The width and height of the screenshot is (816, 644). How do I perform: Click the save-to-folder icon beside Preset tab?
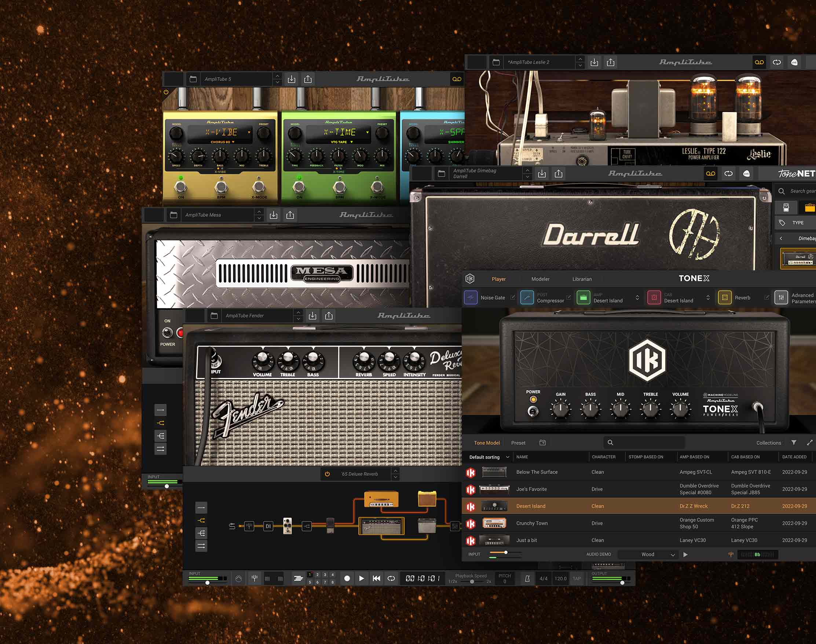coord(543,443)
